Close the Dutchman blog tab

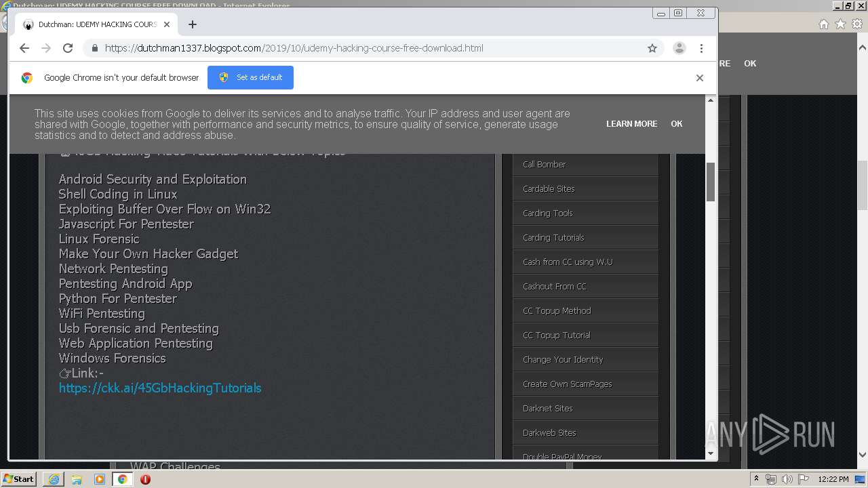pyautogui.click(x=167, y=24)
